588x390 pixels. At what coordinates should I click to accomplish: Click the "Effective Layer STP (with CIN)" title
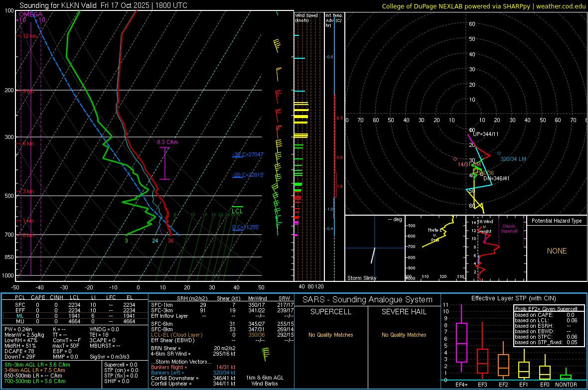[x=514, y=298]
